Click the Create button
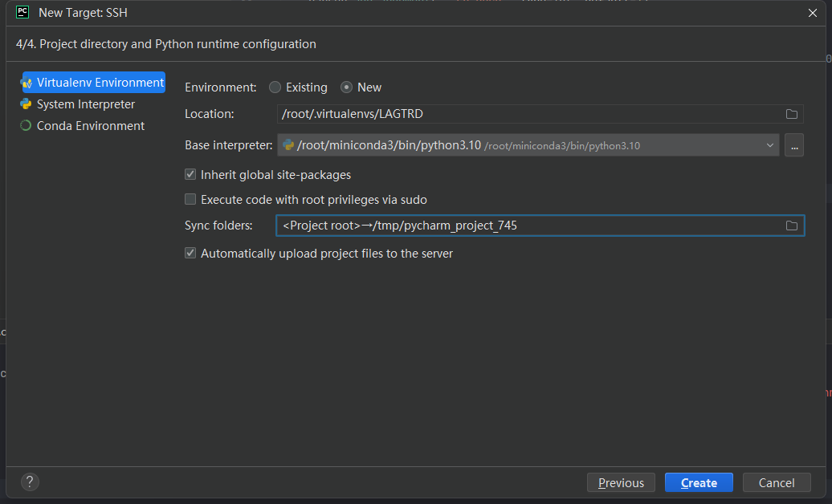 (699, 483)
